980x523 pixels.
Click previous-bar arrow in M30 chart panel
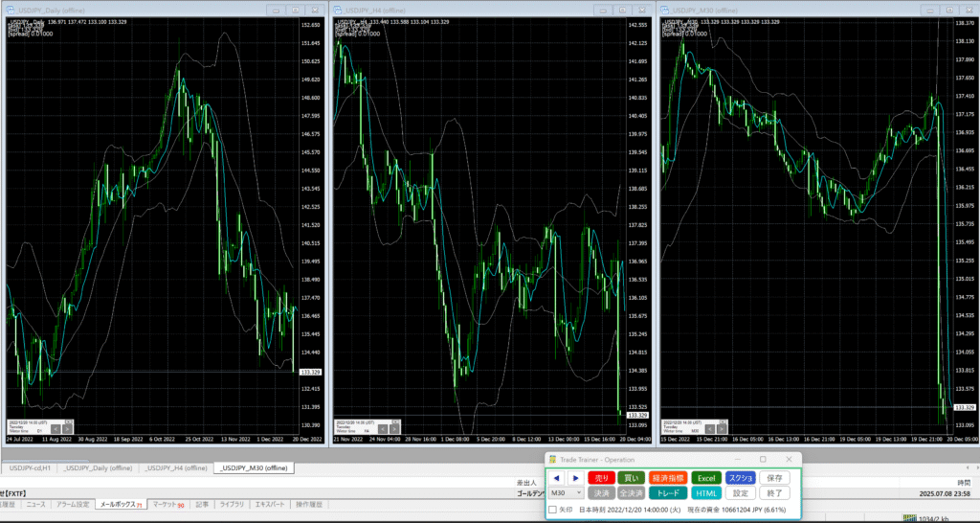[709, 429]
